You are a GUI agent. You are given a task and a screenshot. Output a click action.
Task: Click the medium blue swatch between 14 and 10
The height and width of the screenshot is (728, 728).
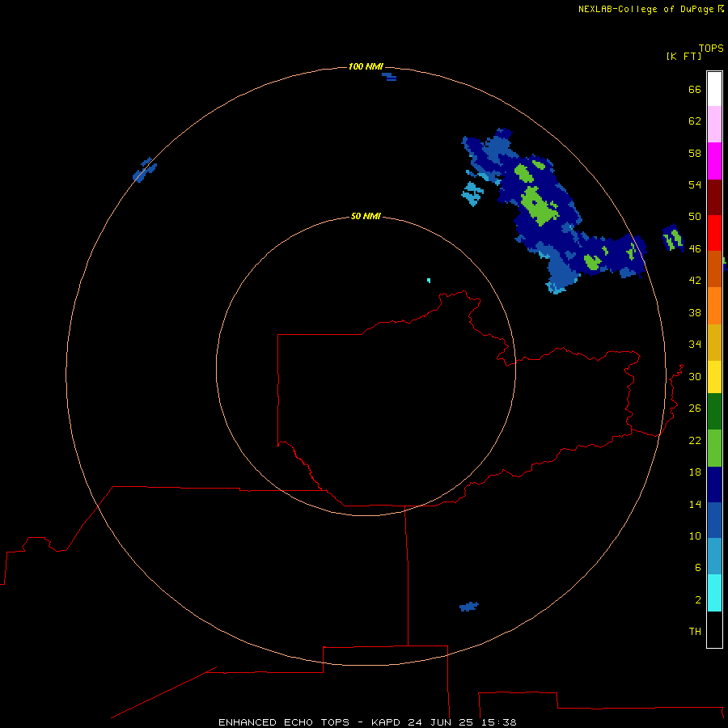[714, 520]
